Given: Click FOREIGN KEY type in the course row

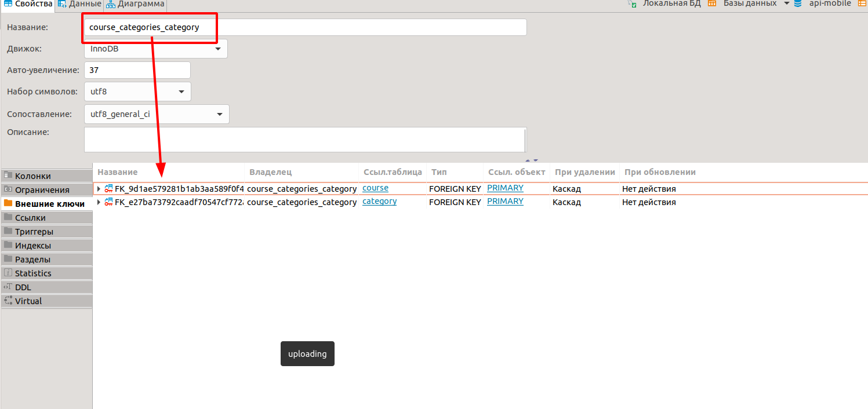Looking at the screenshot, I should pos(455,189).
